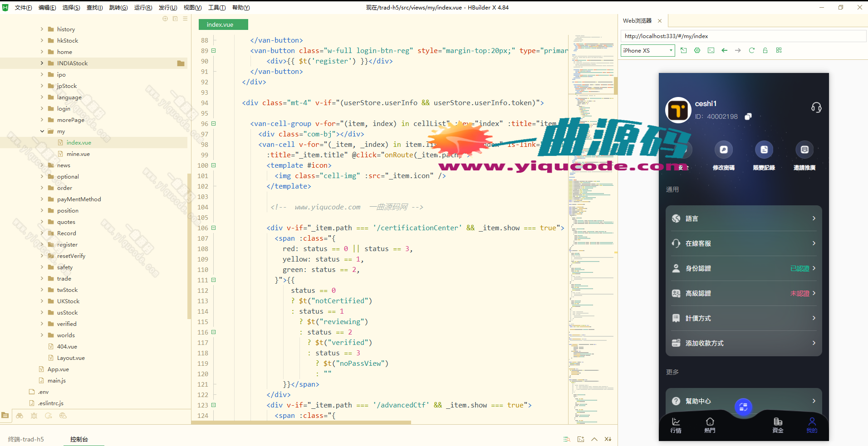Collapse the my folder in project tree
868x446 pixels.
point(42,131)
